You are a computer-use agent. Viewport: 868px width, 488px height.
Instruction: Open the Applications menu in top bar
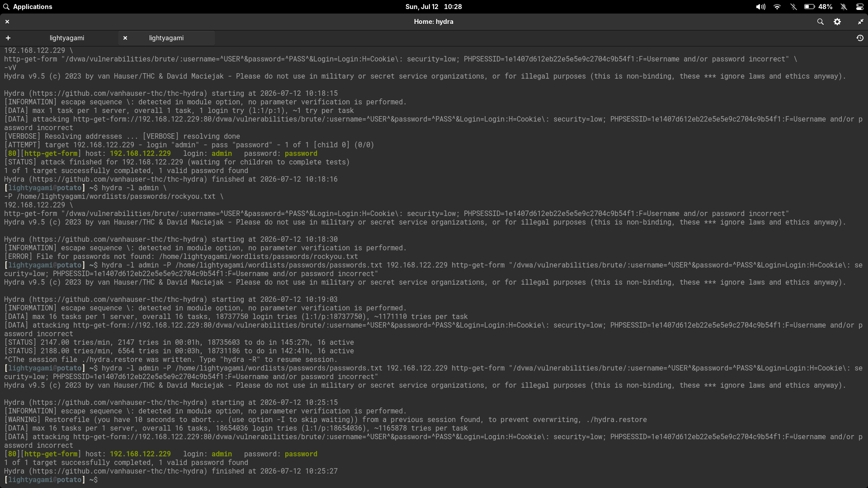(x=33, y=7)
